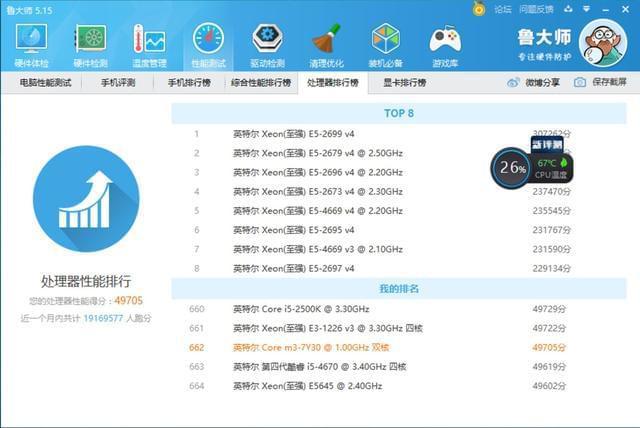The width and height of the screenshot is (640, 428).
Task: Open the title bar dropdown menu arrow
Action: click(x=587, y=9)
